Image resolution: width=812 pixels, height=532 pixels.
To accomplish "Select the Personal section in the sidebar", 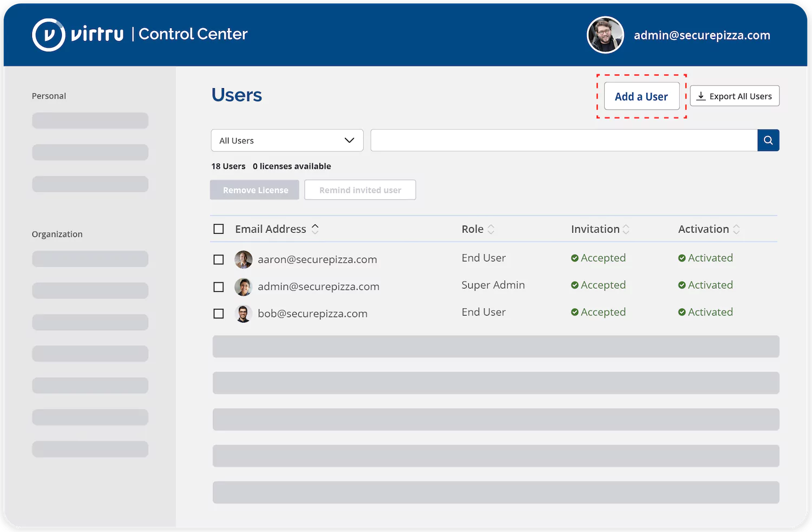I will [49, 96].
